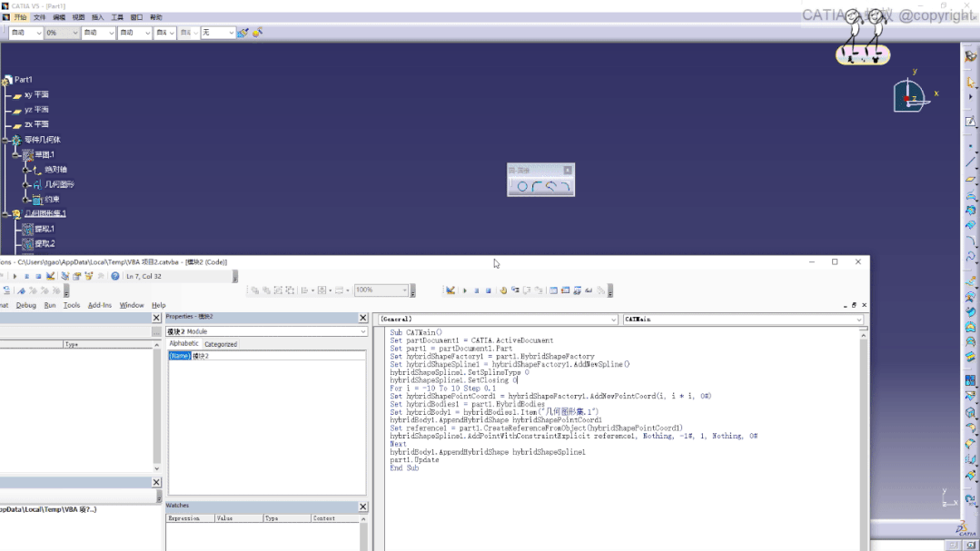Screen dimensions: 980x551
Task: Select the Select arrow tool in right toolbar
Action: (x=970, y=82)
